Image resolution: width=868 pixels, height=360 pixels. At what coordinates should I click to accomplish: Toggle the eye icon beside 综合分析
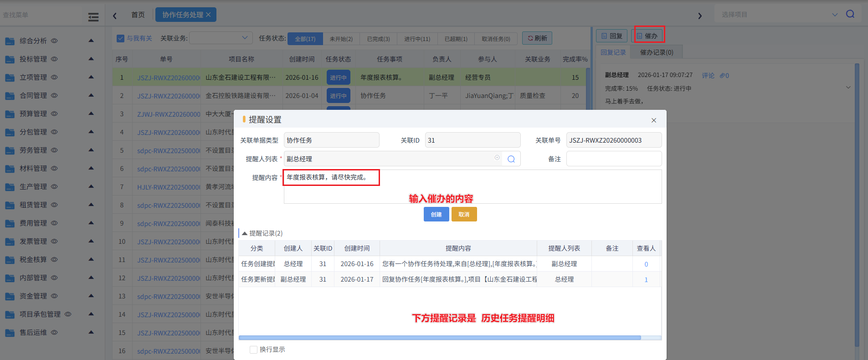coord(54,41)
